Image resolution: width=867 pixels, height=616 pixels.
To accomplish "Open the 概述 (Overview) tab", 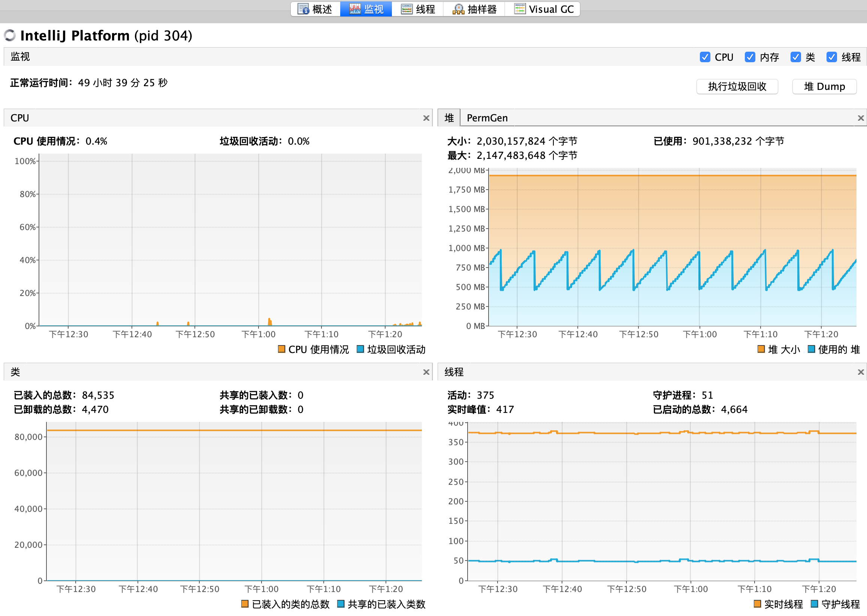I will click(x=315, y=9).
